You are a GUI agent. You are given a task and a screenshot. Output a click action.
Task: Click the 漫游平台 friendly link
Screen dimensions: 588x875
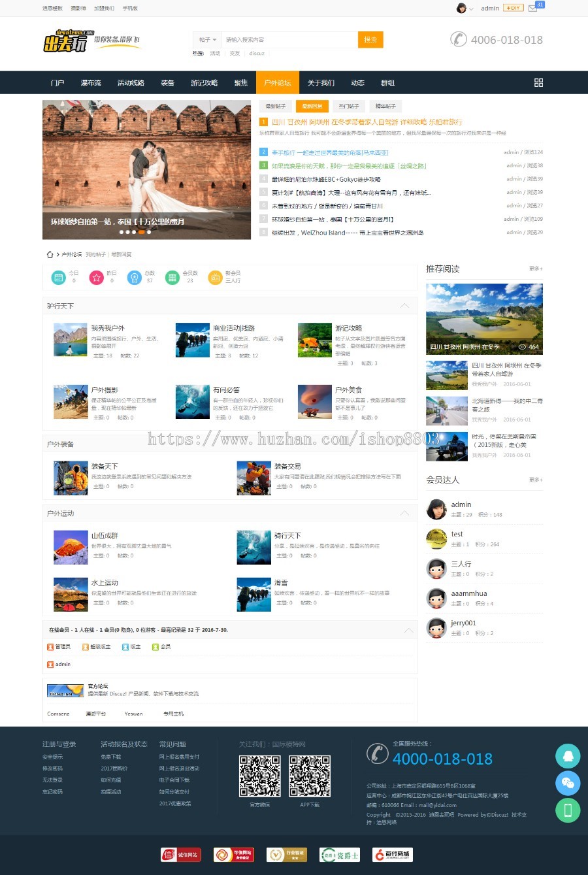point(95,714)
